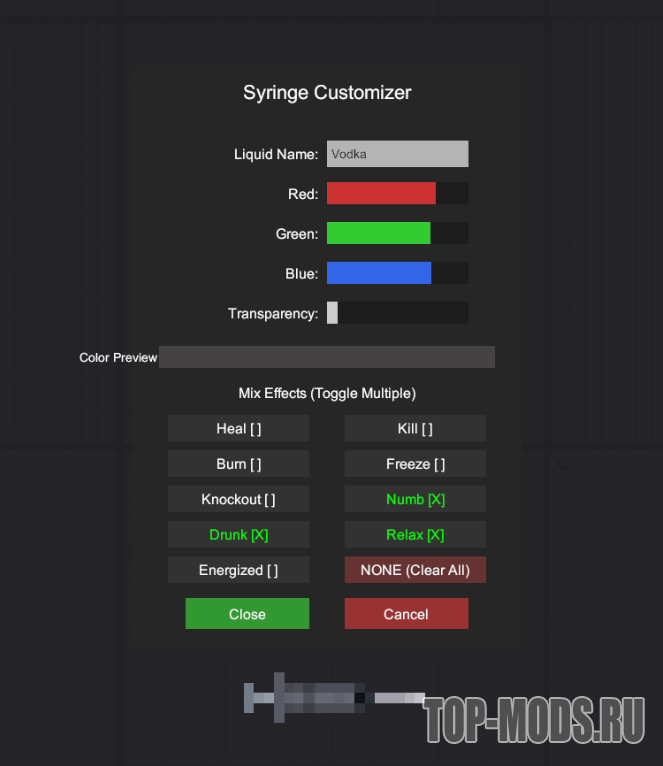This screenshot has height=766, width=663.
Task: Turn off the Drunk effect
Action: [239, 535]
